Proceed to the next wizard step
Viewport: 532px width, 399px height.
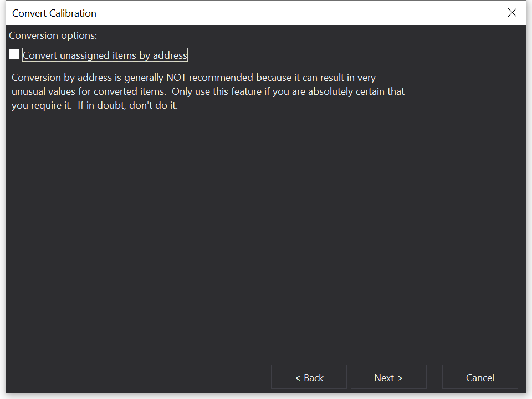tap(388, 377)
